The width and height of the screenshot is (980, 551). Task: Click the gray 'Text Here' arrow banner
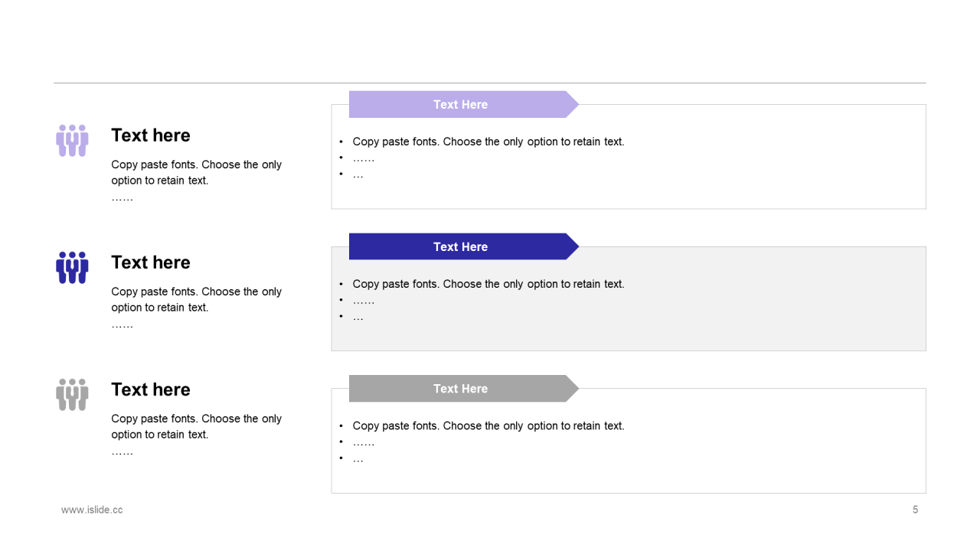[x=464, y=389]
